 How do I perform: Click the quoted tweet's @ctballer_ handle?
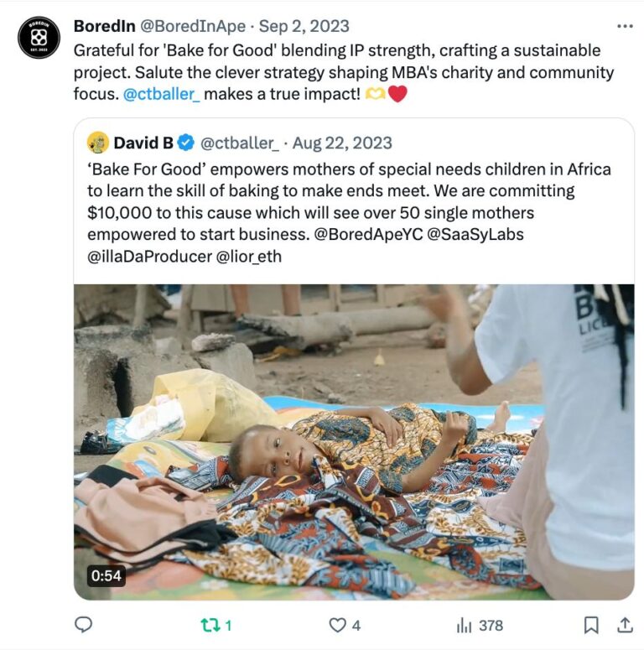pyautogui.click(x=240, y=143)
